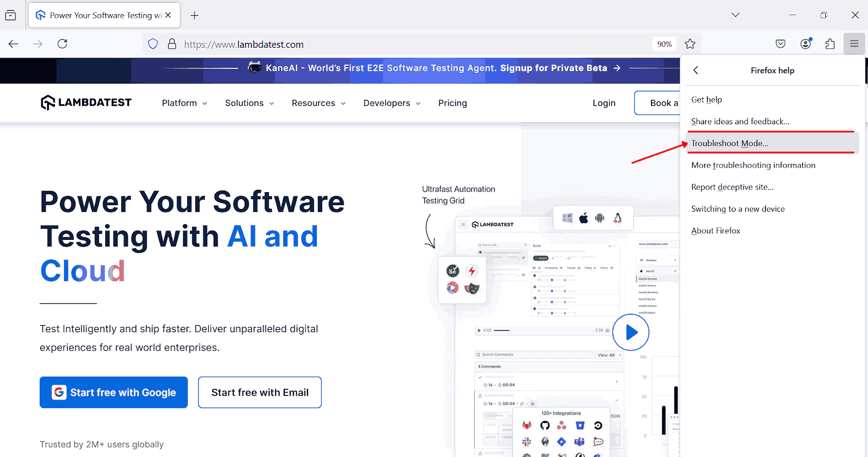Viewport: 868px width, 457px height.
Task: Open the Firefox account profile icon
Action: tap(806, 44)
